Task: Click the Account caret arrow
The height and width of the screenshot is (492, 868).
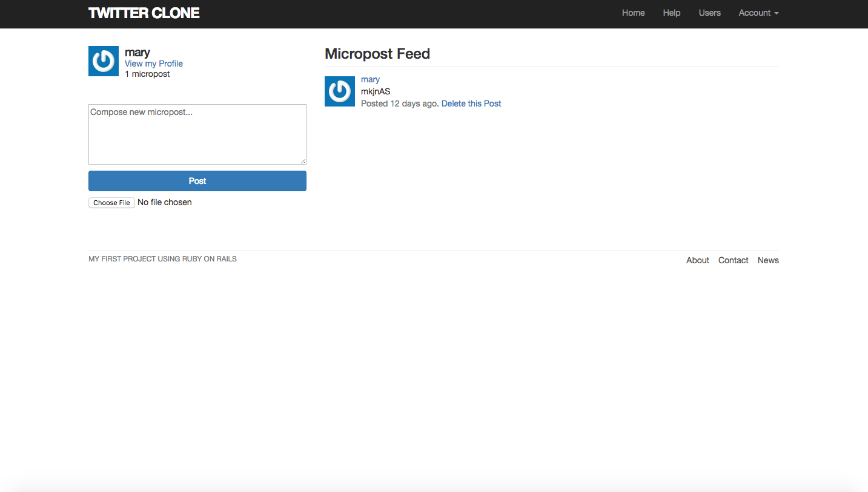Action: coord(777,13)
